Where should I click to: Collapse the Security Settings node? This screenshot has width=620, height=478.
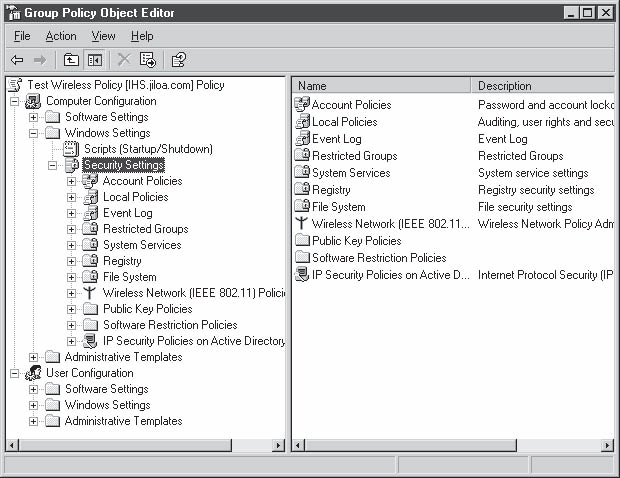click(52, 165)
